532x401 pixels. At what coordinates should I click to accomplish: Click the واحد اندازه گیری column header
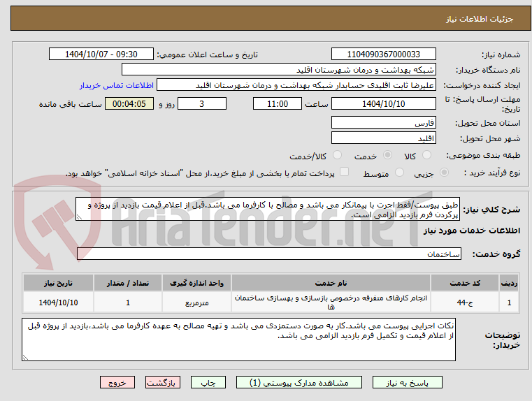coord(196,283)
